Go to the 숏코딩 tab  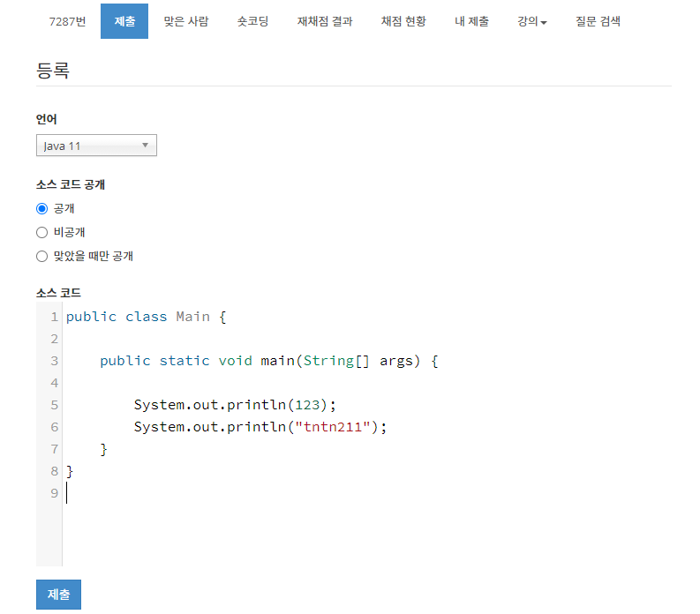252,21
